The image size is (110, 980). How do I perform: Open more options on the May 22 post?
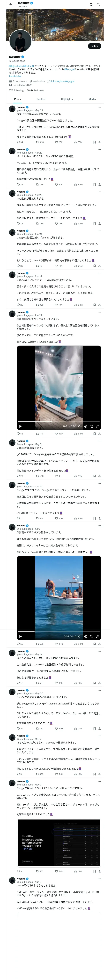point(99,107)
